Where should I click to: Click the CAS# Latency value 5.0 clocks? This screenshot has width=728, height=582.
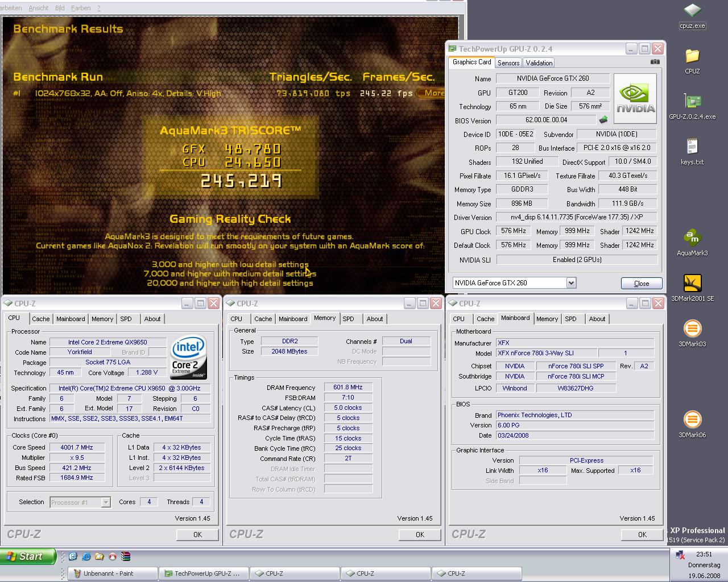[348, 408]
